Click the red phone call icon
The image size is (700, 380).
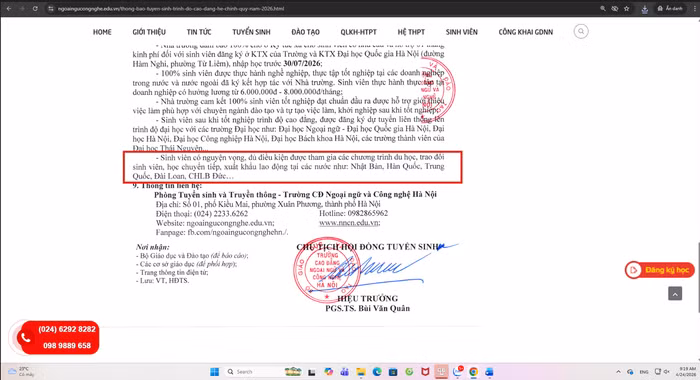[25, 338]
